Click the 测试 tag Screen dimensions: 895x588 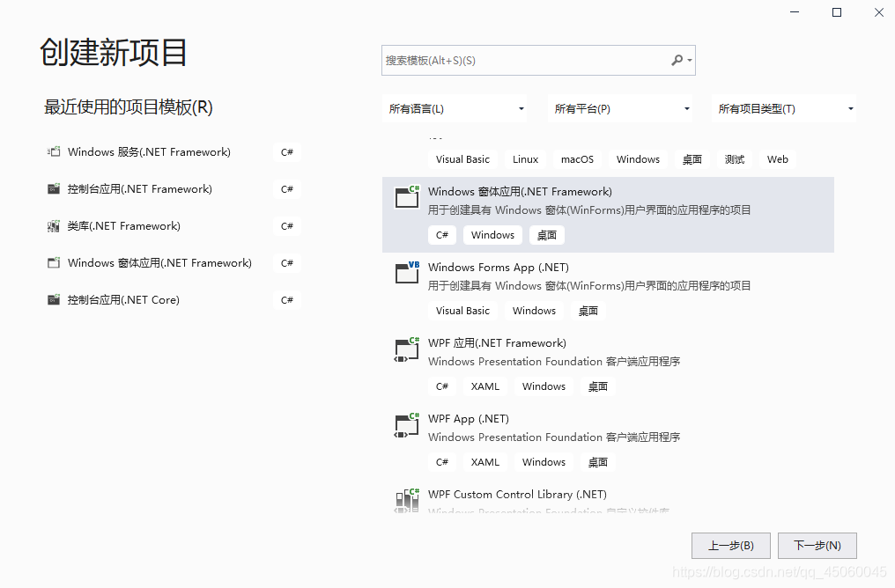(x=735, y=159)
